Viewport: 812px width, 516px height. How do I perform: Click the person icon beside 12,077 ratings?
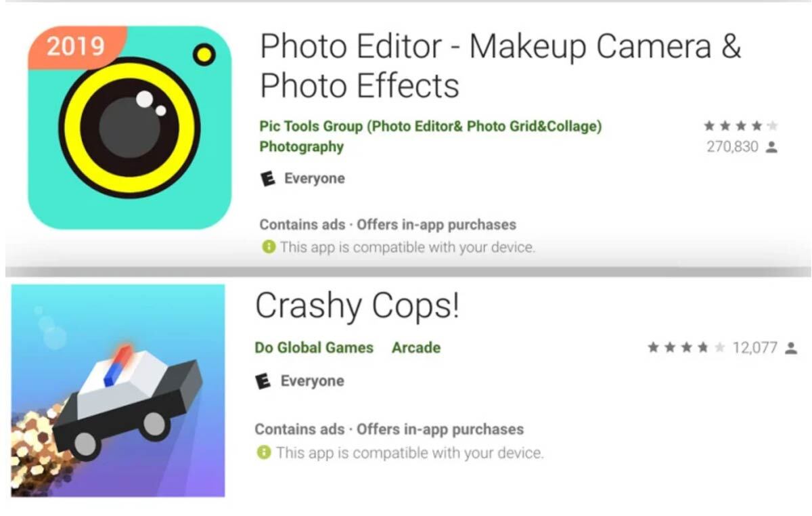coord(790,348)
